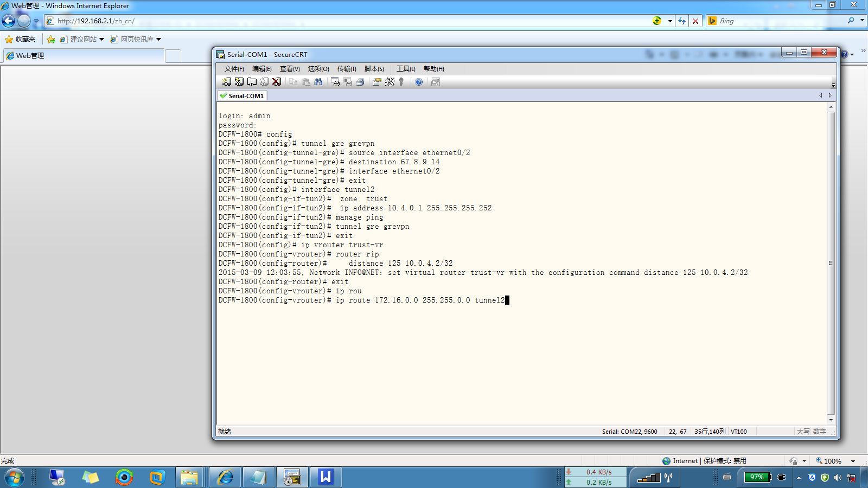Open the address bar dropdown arrow
The image size is (868, 488).
670,21
